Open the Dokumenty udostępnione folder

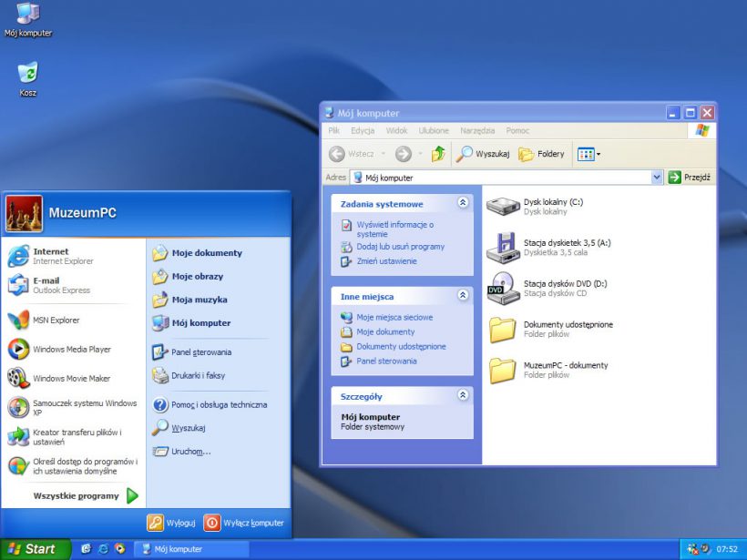502,329
